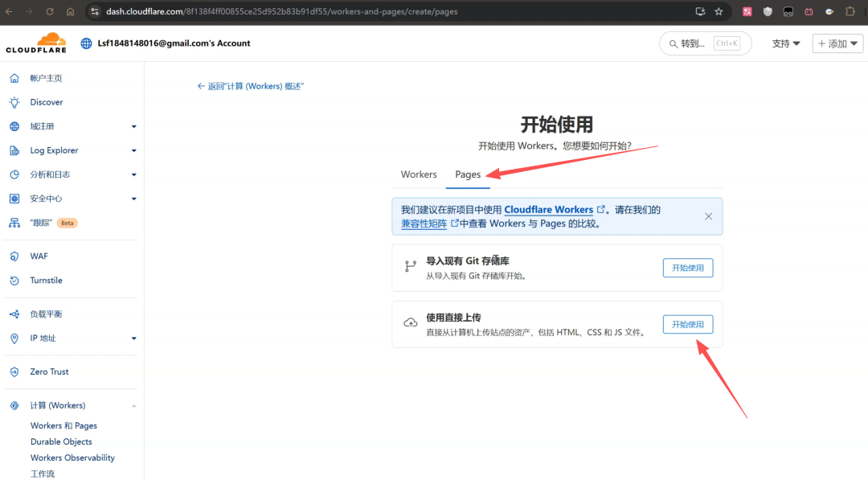This screenshot has width=868, height=480.
Task: Click 开始使用 for 导入现有 Git 存储库
Action: (688, 268)
